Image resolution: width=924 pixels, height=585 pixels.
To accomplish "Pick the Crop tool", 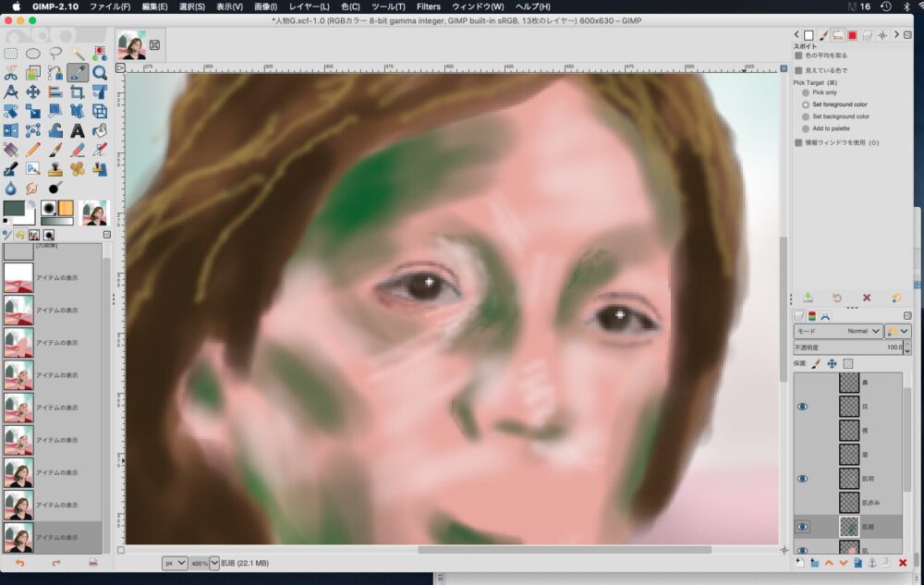I will 78,91.
